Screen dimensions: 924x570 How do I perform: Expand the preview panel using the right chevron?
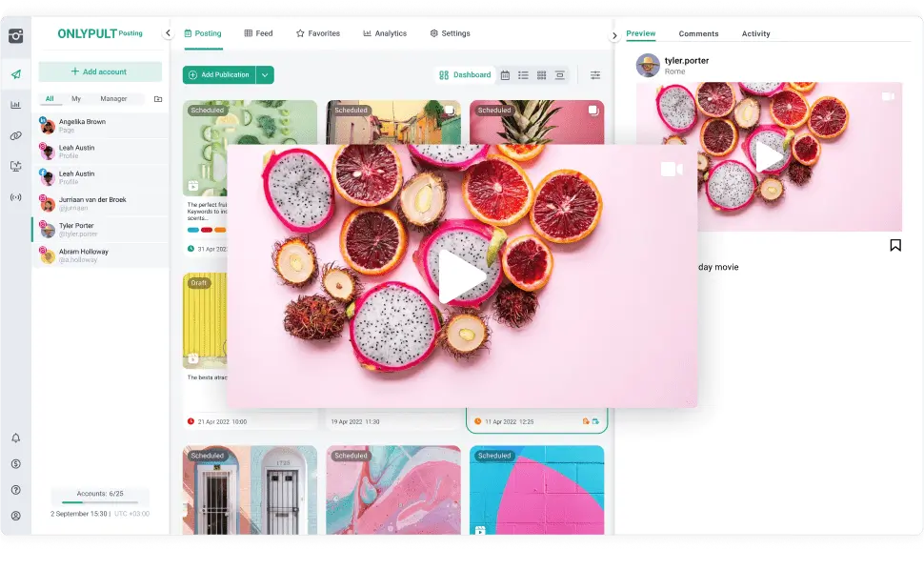[x=614, y=34]
